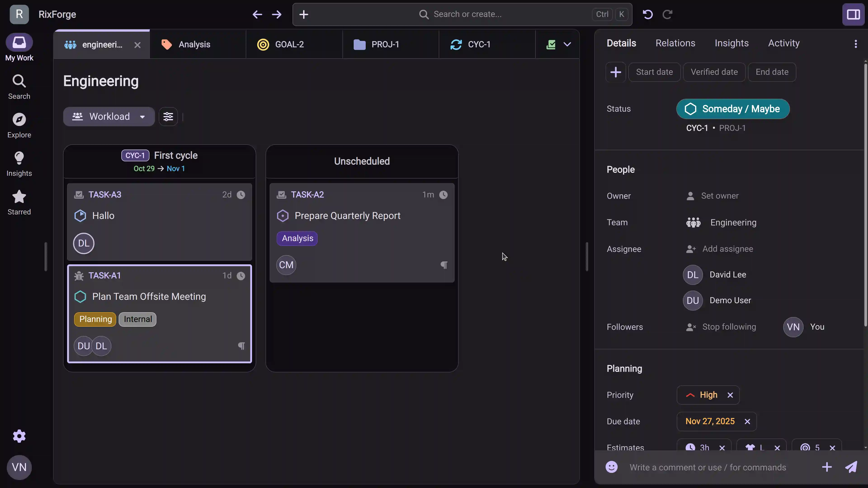
Task: Open the three-dot more options menu
Action: tap(856, 44)
